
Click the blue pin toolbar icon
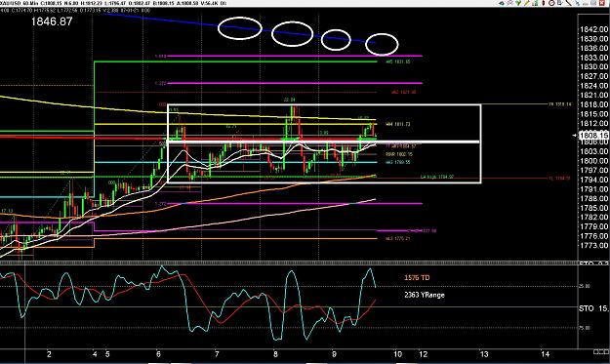point(578,3)
